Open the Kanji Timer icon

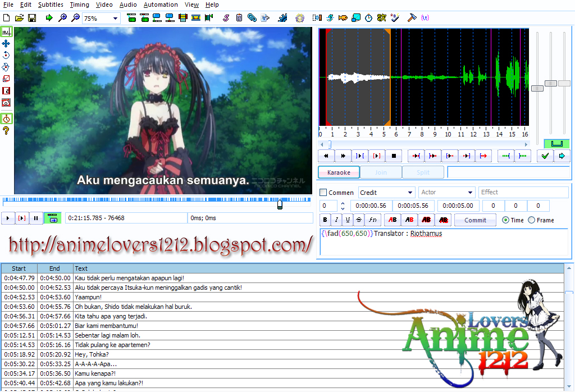click(381, 17)
